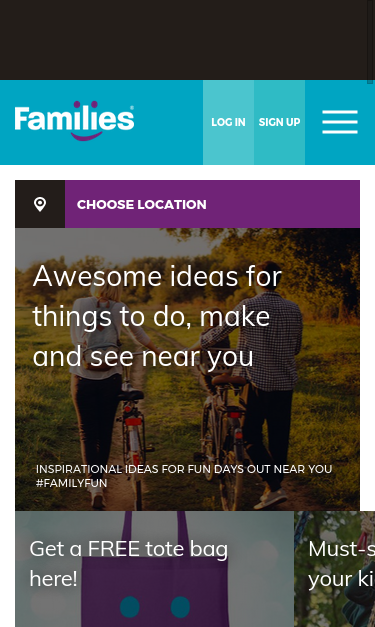Viewport: 375px width, 627px height.
Task: Open the hamburger menu icon
Action: pos(340,122)
